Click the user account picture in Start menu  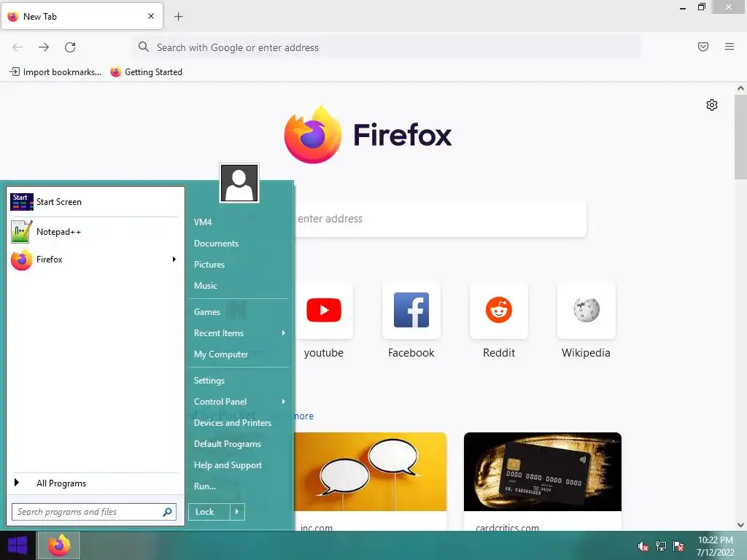[x=239, y=183]
